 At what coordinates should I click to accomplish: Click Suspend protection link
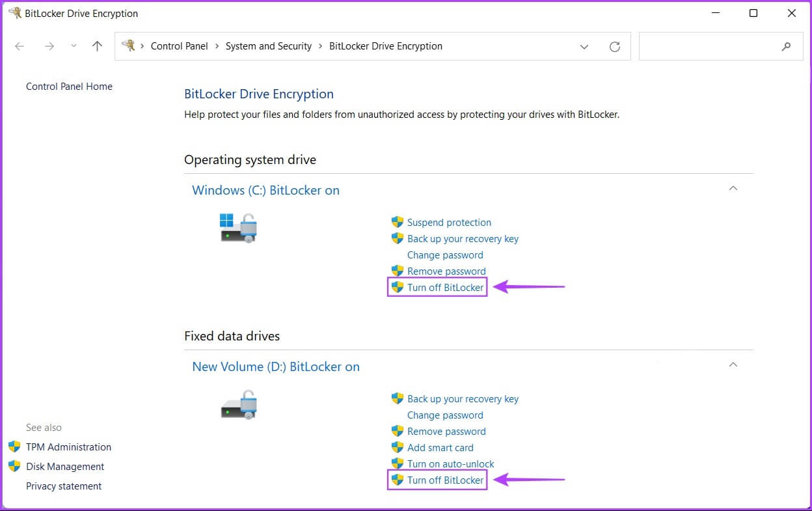pos(449,223)
